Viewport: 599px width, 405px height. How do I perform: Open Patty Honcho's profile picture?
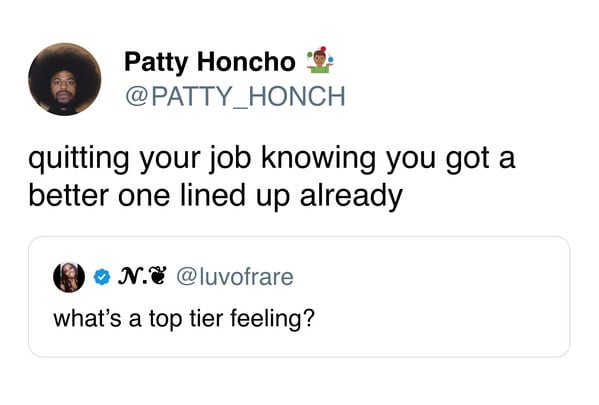coord(65,79)
